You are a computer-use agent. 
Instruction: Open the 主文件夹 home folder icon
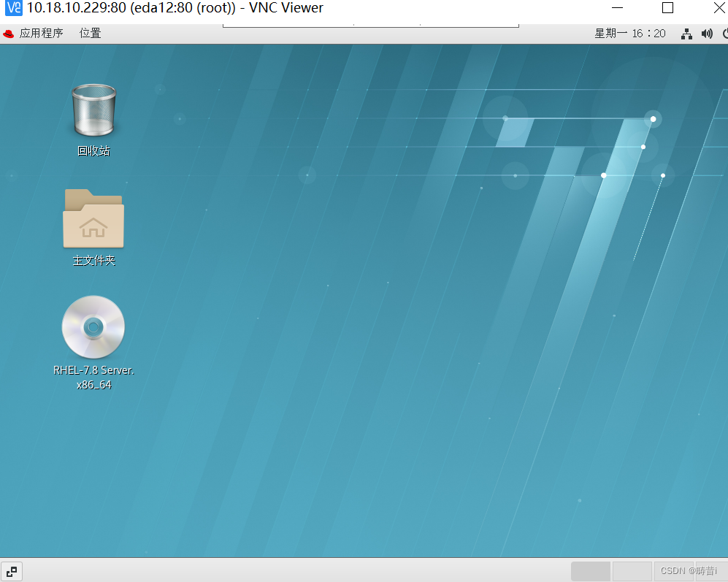click(x=93, y=218)
